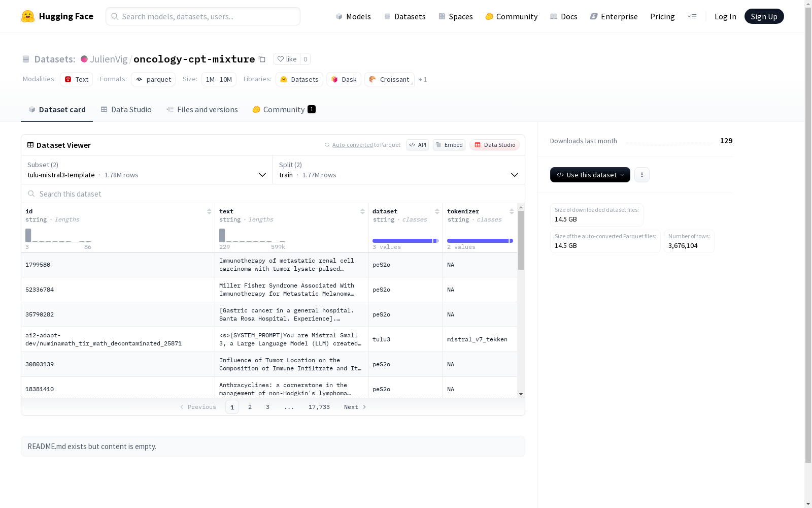Sort the id column
This screenshot has height=508, width=812.
click(209, 211)
